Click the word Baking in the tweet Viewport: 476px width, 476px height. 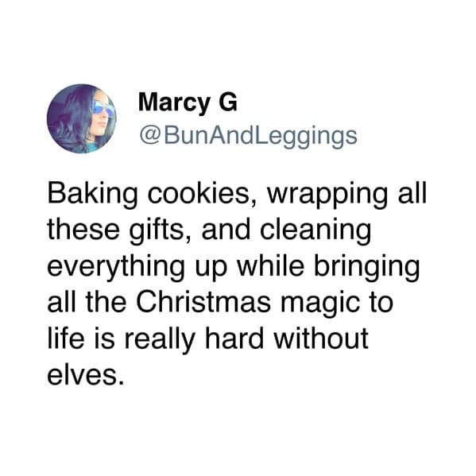tap(93, 195)
